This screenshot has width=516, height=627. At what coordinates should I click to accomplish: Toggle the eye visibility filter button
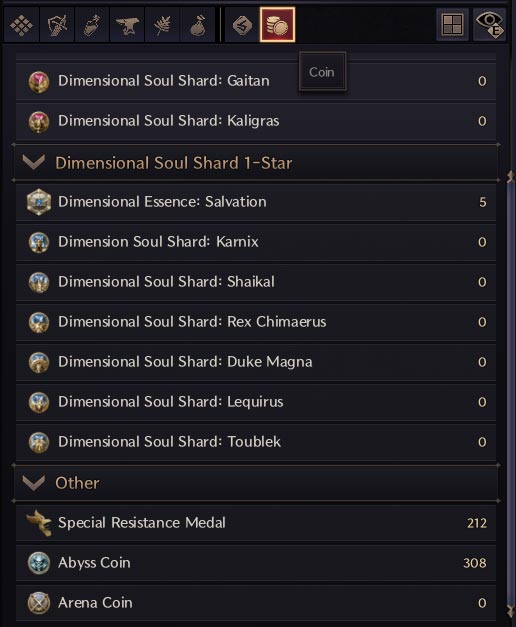click(489, 25)
